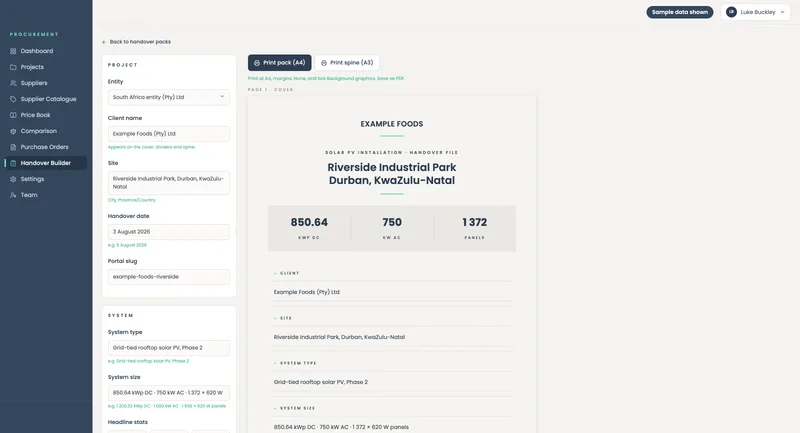
Task: Click Riverside Industrial Park cover title
Action: (392, 174)
